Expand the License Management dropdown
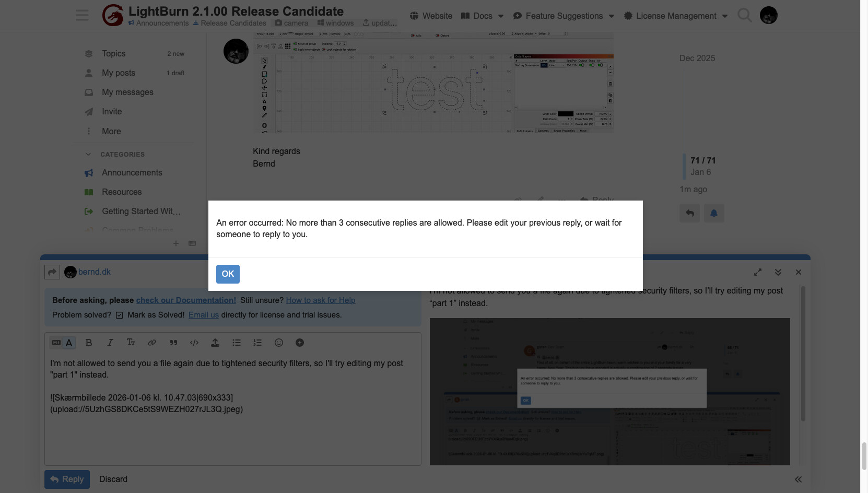868x493 pixels. 676,16
